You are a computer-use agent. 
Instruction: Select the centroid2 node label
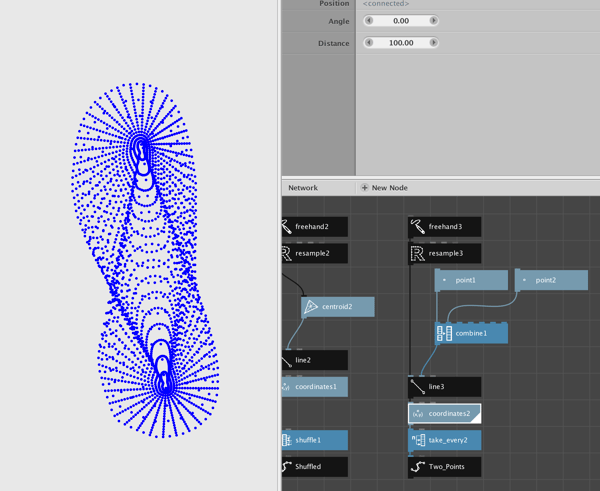click(337, 307)
